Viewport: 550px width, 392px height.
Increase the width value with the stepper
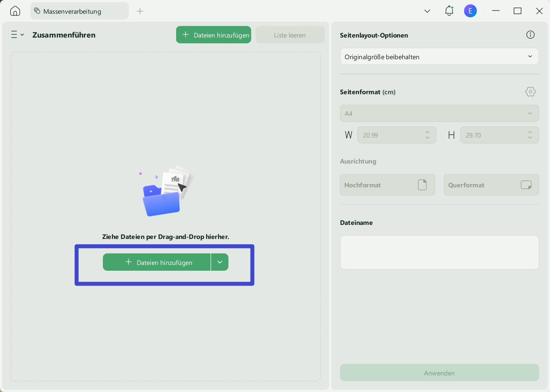pos(427,132)
